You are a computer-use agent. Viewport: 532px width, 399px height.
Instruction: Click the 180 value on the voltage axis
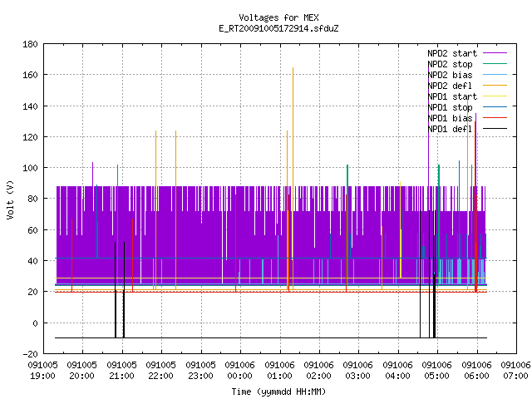tap(30, 44)
